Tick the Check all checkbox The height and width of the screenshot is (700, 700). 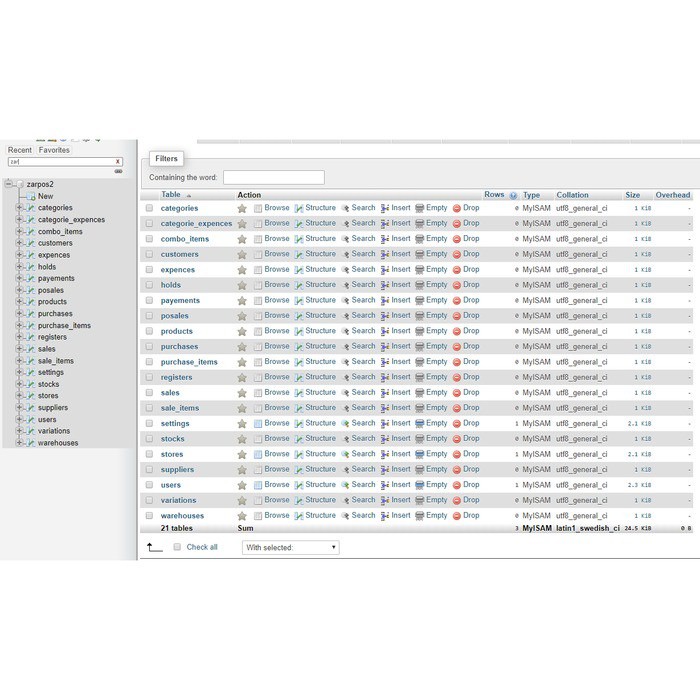click(x=177, y=547)
